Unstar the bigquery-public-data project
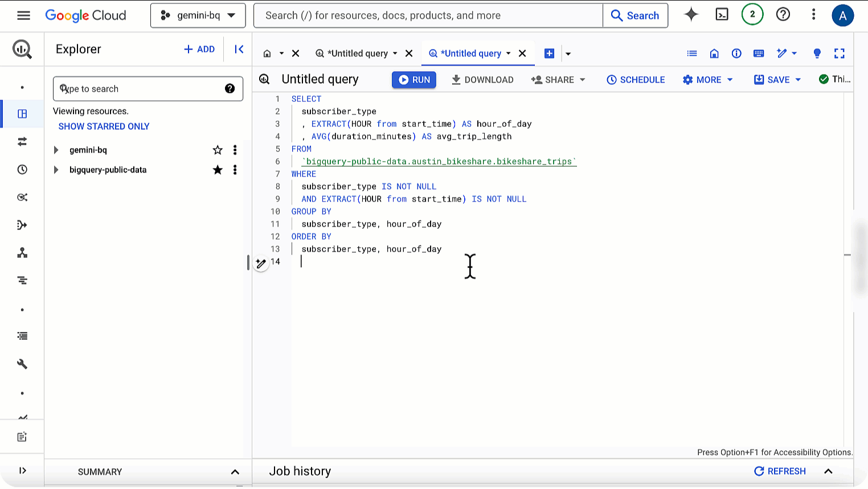This screenshot has height=489, width=868. pos(218,170)
